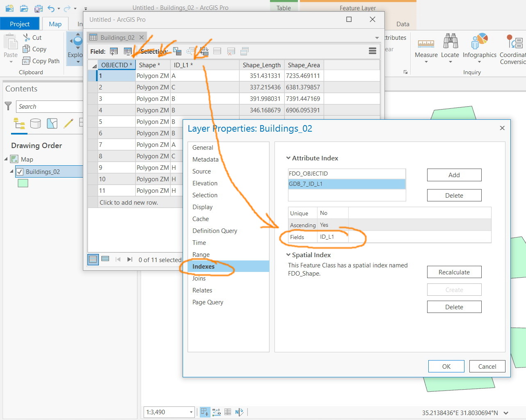This screenshot has height=420, width=526.
Task: Undo the last action
Action: 51,8
